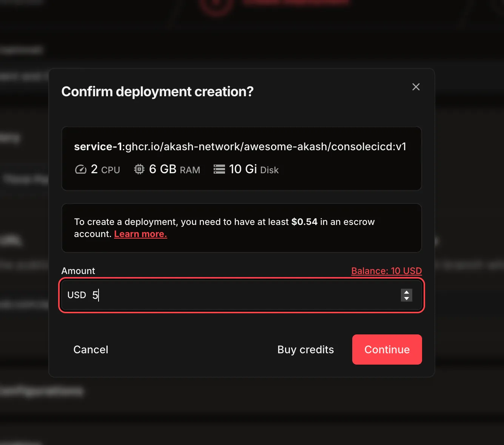The image size is (504, 445).
Task: Click the 6 GB RAM label
Action: (x=174, y=169)
